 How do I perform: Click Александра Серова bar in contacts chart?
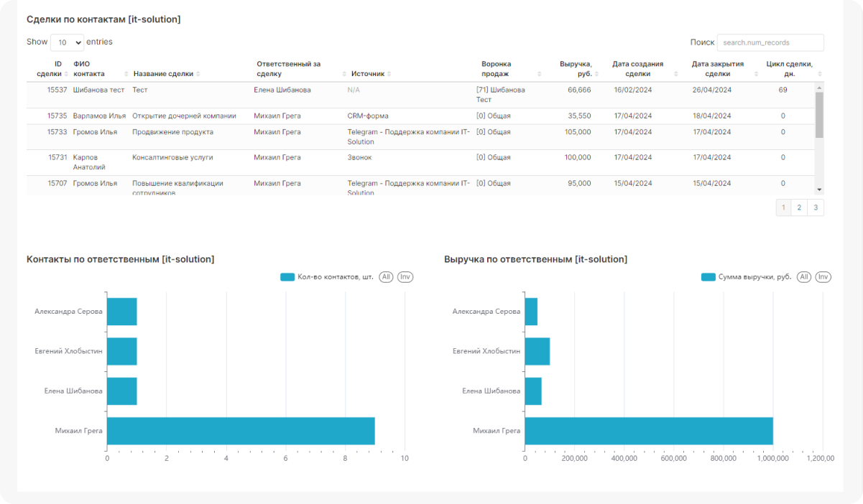click(x=122, y=312)
